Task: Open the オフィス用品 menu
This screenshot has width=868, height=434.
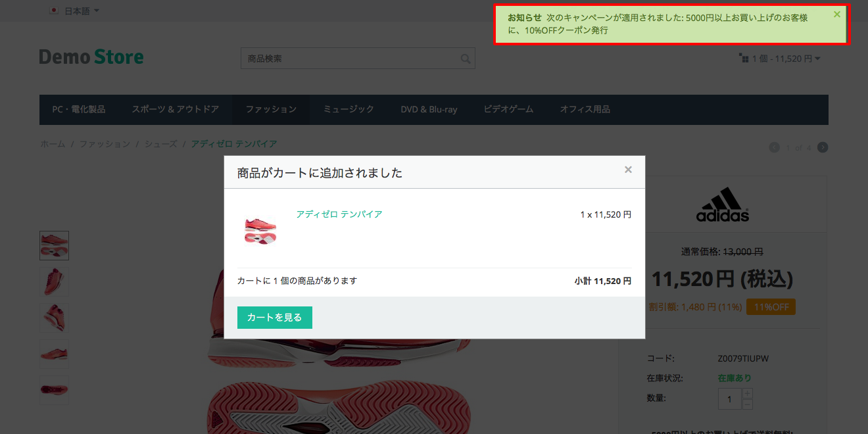Action: click(x=585, y=109)
